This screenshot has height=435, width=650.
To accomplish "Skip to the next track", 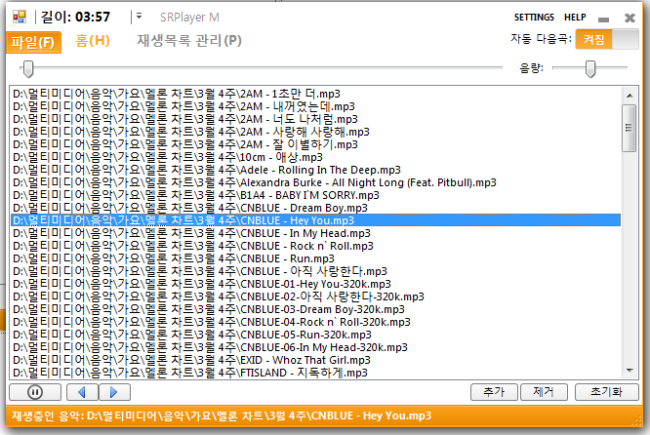I will click(x=114, y=392).
